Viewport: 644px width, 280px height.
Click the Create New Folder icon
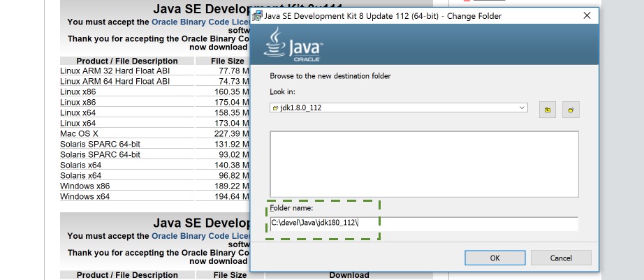571,110
